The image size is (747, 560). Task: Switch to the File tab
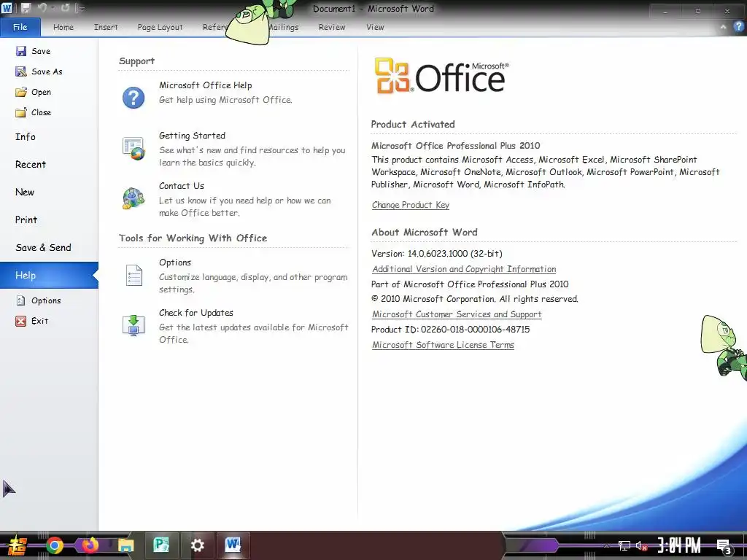click(x=20, y=27)
